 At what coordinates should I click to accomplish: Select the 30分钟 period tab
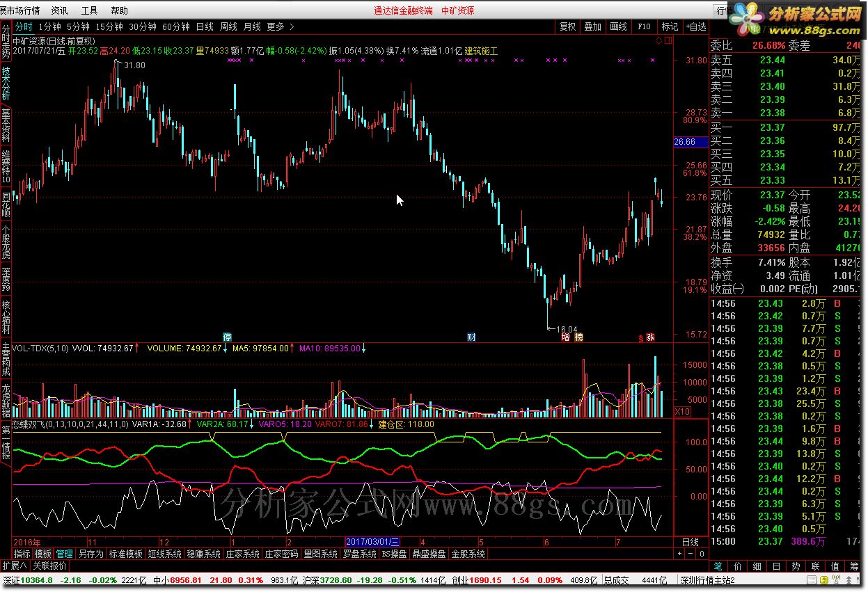click(x=142, y=27)
